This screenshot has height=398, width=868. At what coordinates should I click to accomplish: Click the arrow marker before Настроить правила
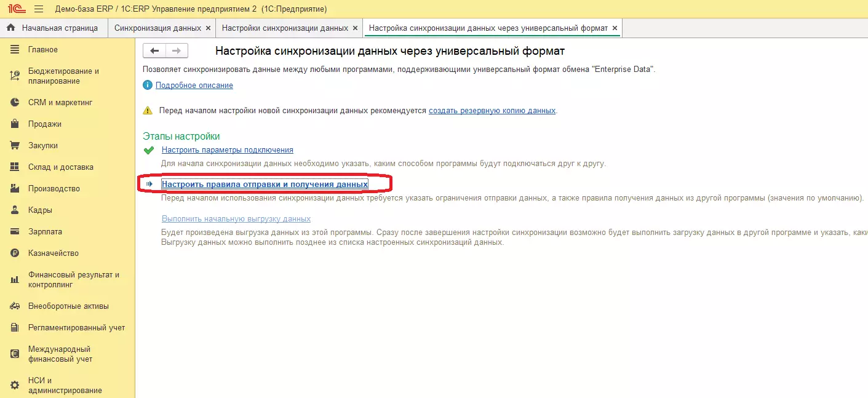coord(149,184)
